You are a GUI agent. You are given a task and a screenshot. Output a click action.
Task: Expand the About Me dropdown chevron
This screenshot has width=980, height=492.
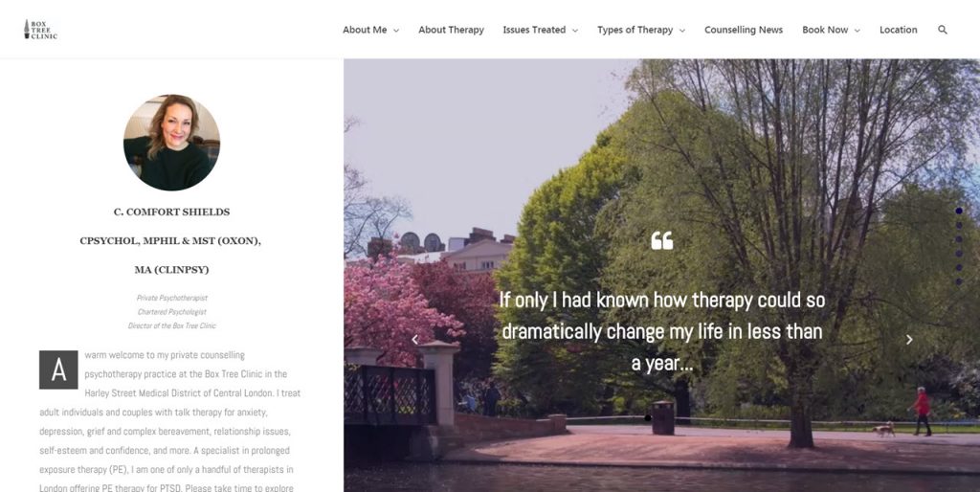click(x=396, y=30)
